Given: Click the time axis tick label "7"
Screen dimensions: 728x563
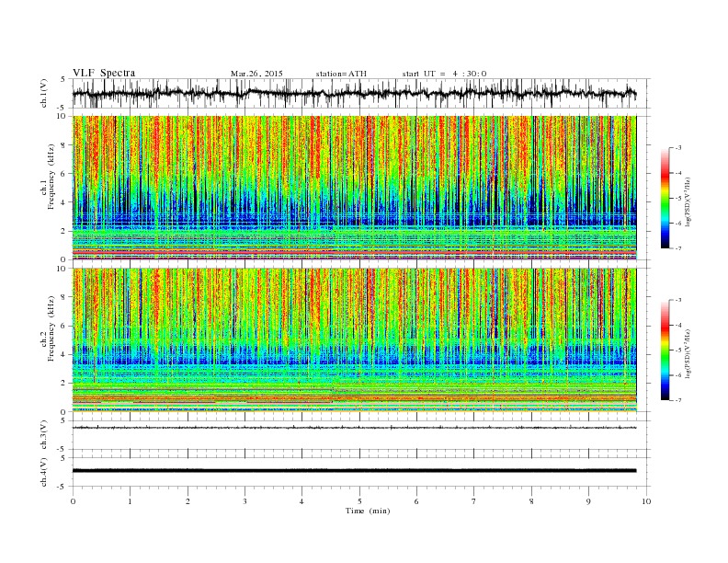Looking at the screenshot, I should [x=473, y=501].
